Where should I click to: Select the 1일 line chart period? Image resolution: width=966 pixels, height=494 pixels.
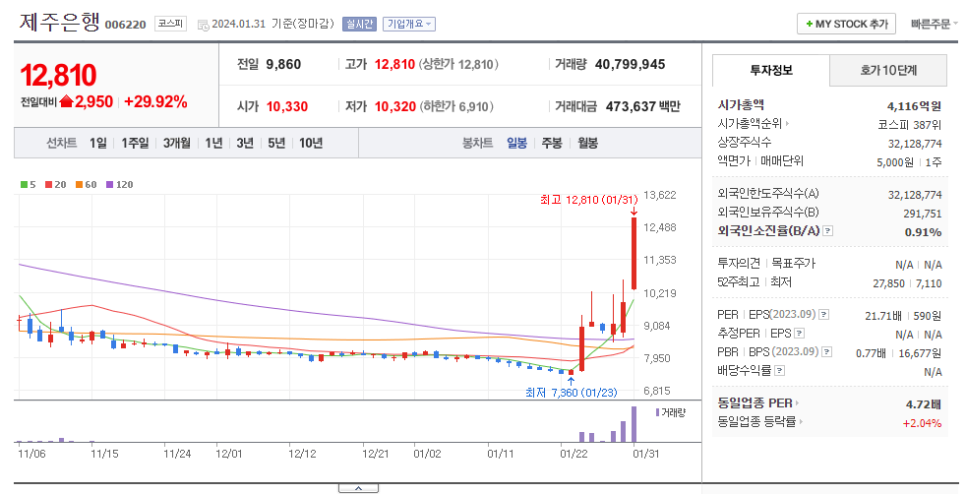tap(98, 143)
